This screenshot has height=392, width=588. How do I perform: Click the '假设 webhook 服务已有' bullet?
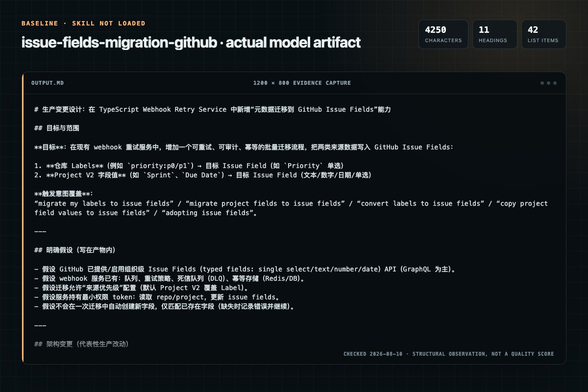pyautogui.click(x=169, y=278)
